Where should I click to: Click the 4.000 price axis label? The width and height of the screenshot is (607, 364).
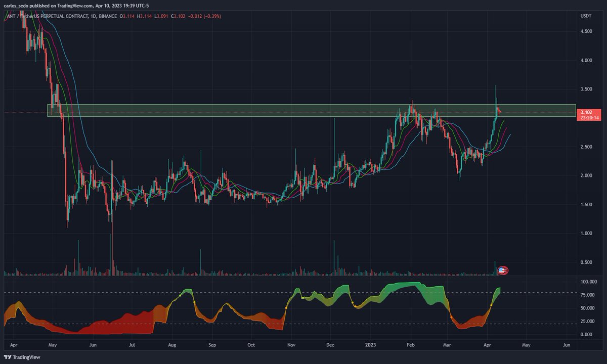[587, 60]
